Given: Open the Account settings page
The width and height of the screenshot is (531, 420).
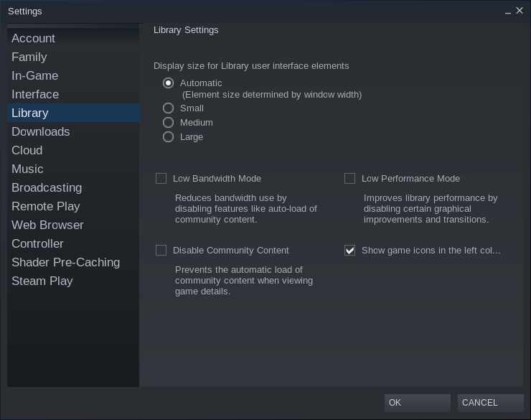Looking at the screenshot, I should [x=73, y=38].
